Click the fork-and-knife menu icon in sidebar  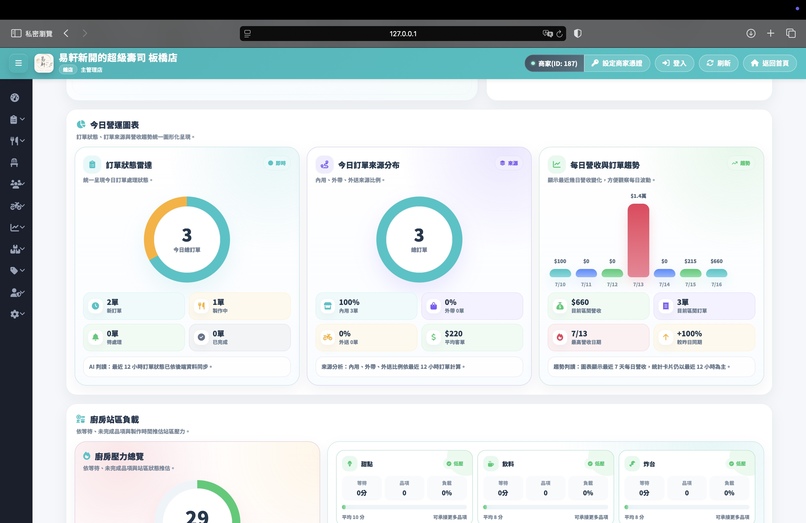click(14, 141)
